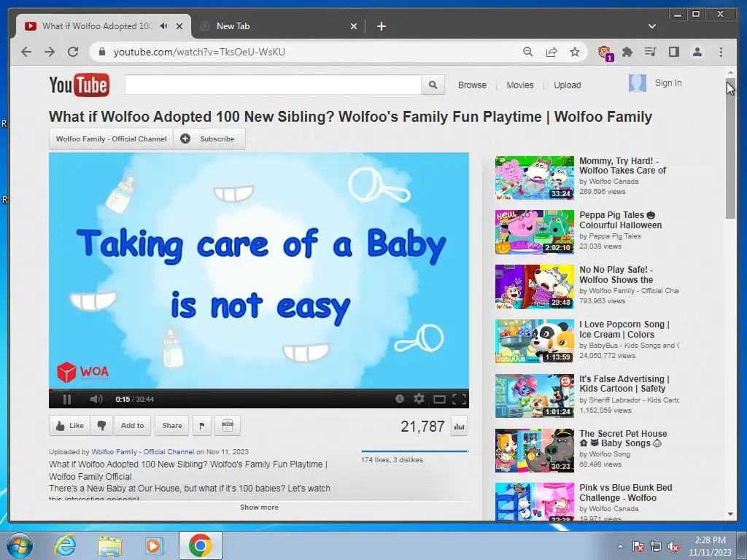Viewport: 747px width, 560px height.
Task: Open No No Play Safe! video title
Action: [x=616, y=275]
